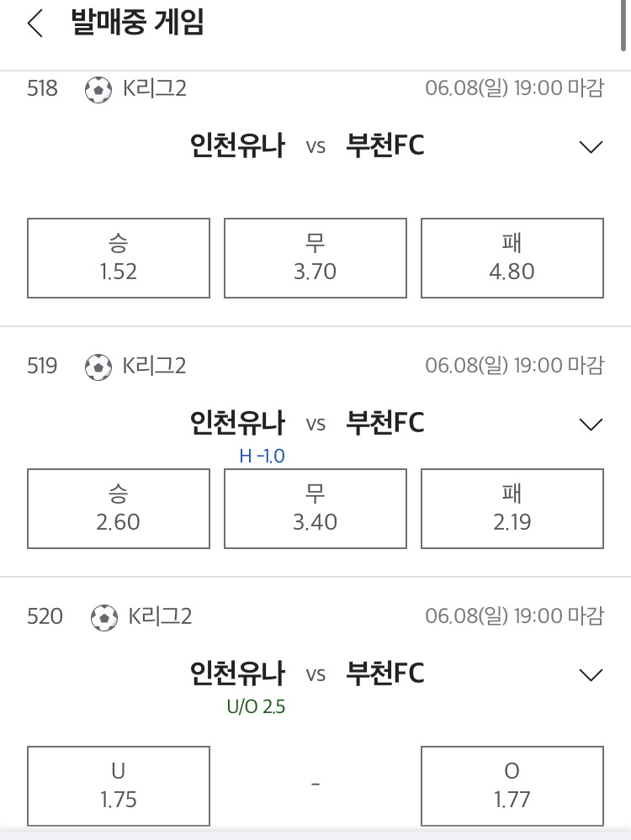Choose Over 1.77 for game 520
The width and height of the screenshot is (631, 840).
point(512,786)
